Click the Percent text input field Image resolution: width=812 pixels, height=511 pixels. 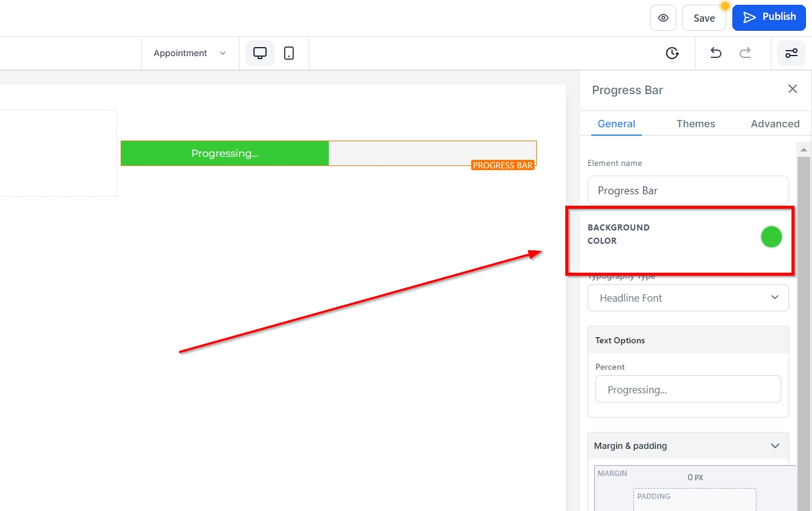pyautogui.click(x=688, y=390)
